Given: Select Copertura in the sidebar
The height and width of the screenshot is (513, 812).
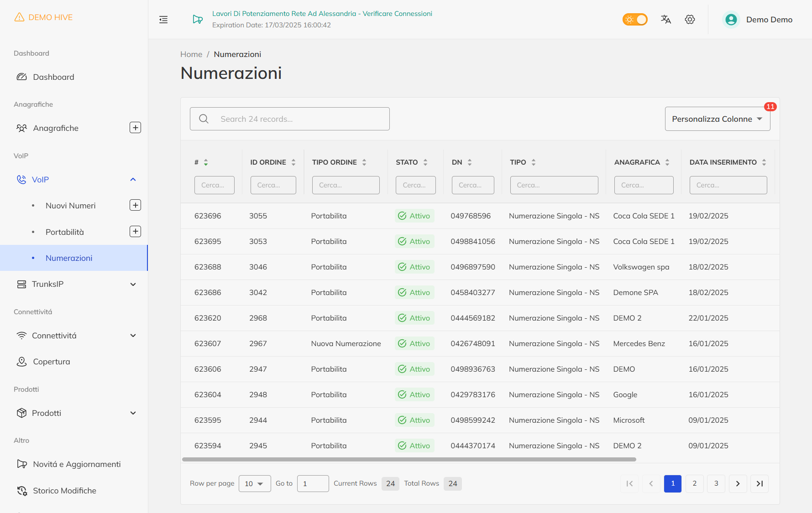Looking at the screenshot, I should tap(51, 362).
